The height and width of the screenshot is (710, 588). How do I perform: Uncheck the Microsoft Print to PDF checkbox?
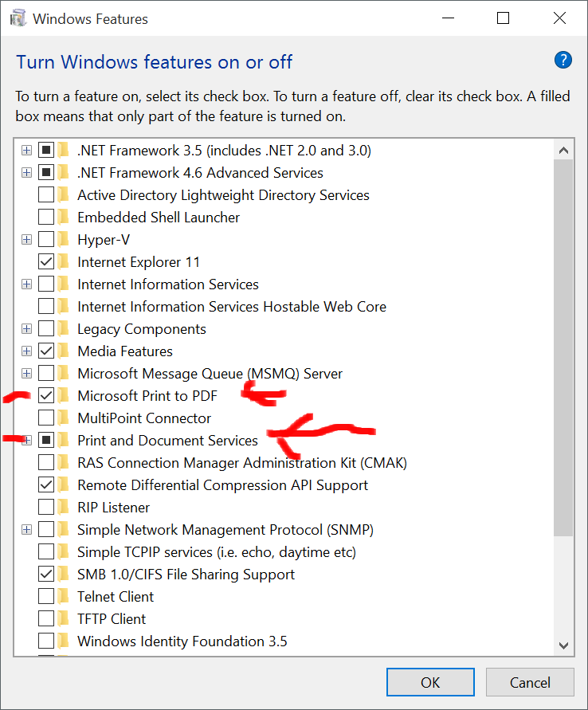pos(46,396)
